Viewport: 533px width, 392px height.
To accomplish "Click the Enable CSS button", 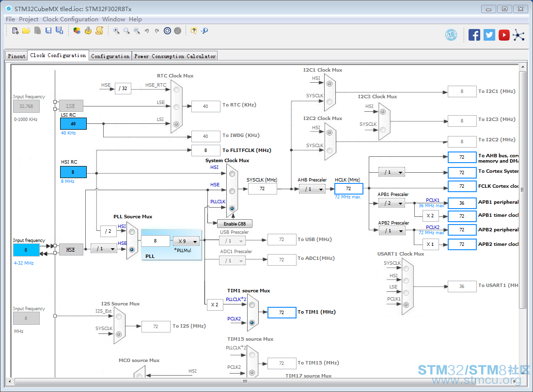I will (235, 224).
